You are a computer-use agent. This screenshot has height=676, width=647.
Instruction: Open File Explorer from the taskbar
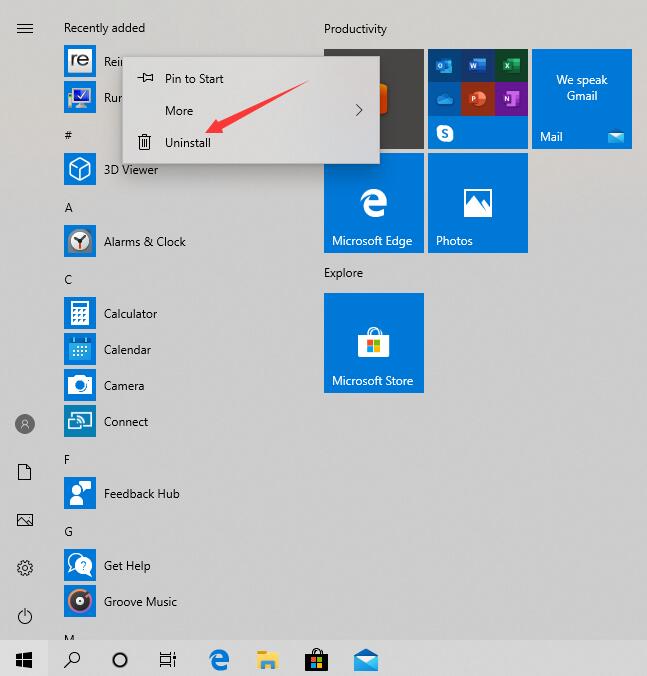[x=267, y=660]
